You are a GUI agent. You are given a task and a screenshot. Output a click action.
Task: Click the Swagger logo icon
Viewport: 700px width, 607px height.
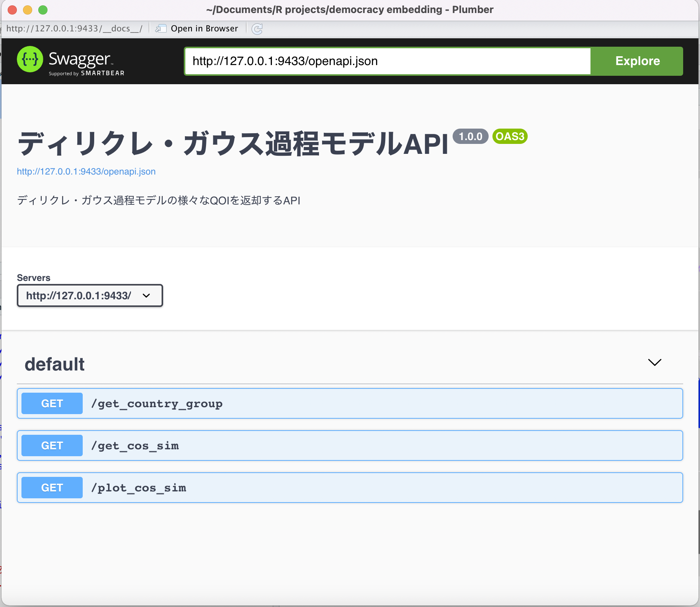pos(30,59)
